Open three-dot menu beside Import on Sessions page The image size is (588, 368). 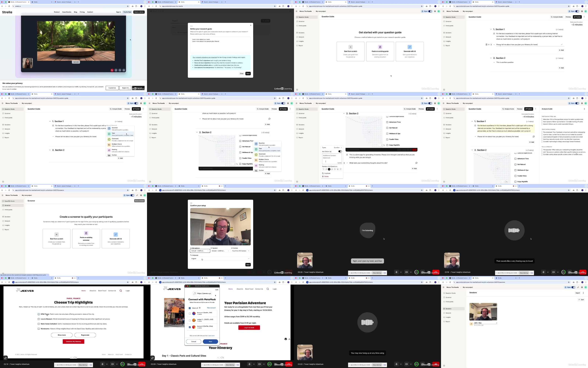(583, 293)
